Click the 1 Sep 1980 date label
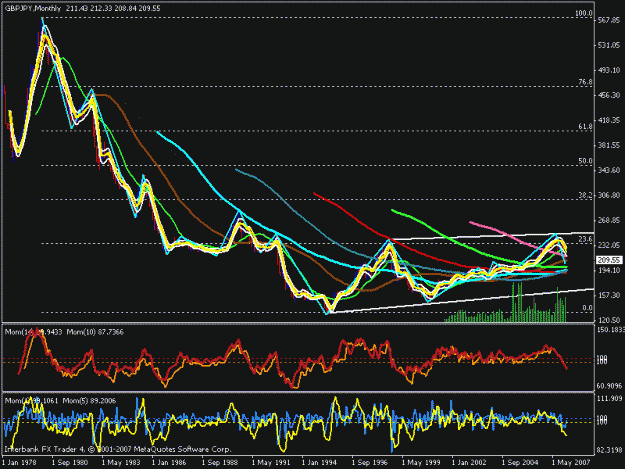 click(70, 463)
